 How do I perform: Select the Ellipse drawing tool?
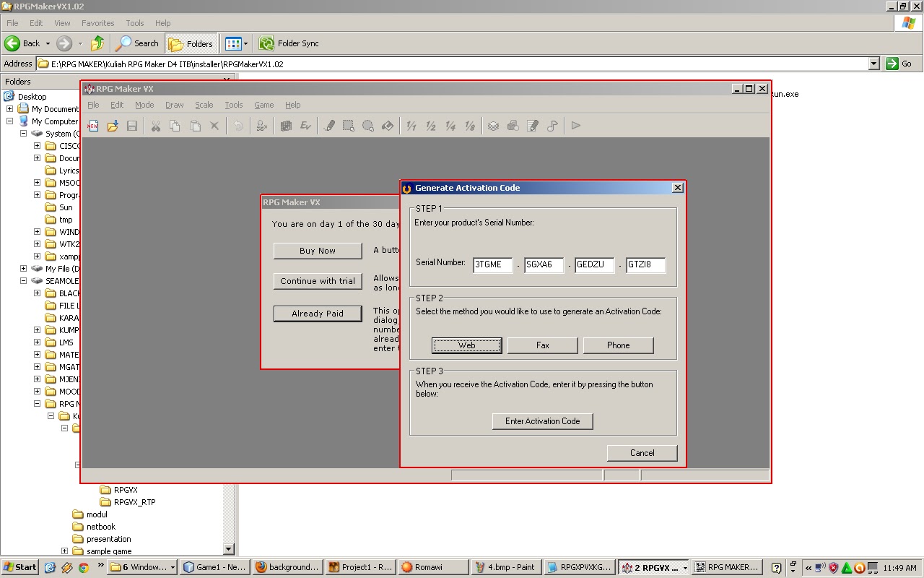point(368,126)
